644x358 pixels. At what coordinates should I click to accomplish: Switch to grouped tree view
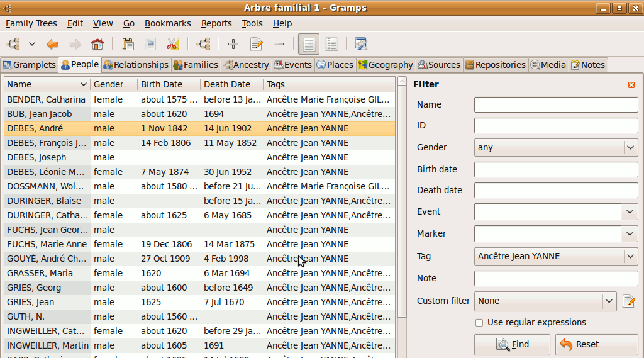(x=331, y=44)
